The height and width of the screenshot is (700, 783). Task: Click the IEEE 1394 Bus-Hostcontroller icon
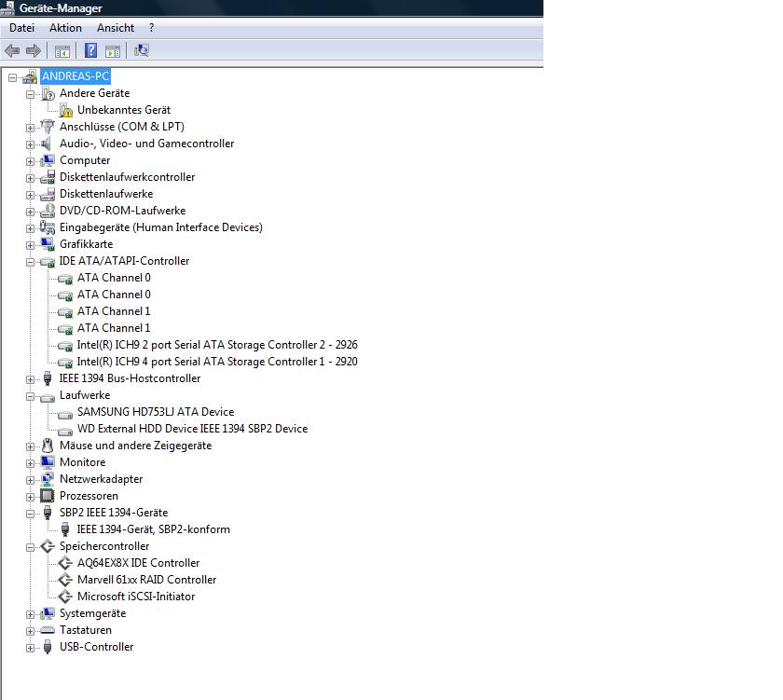click(48, 378)
